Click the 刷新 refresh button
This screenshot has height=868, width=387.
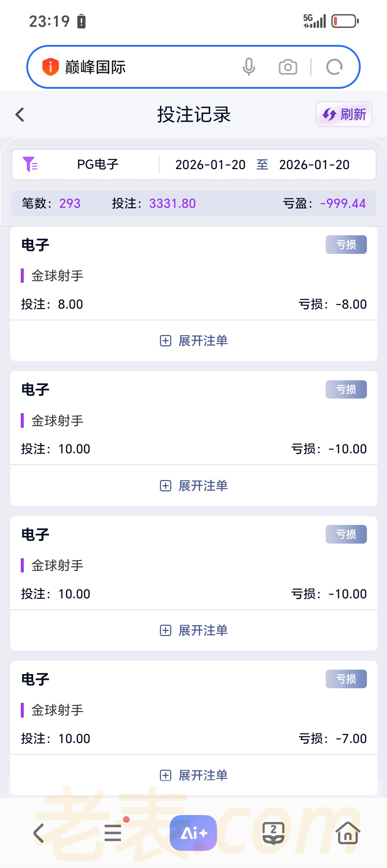[x=344, y=114]
